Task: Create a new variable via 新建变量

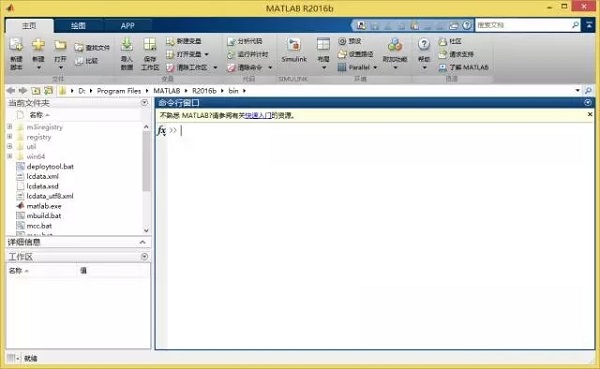Action: point(184,41)
